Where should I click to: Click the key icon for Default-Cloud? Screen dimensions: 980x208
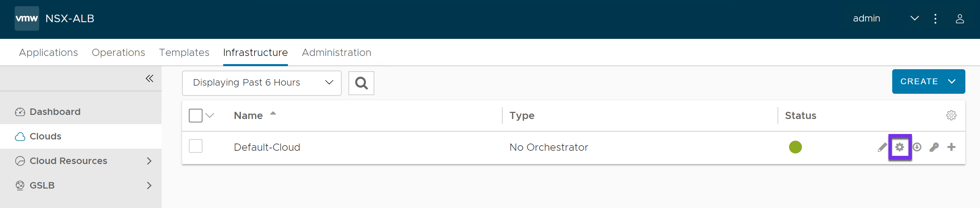click(934, 147)
